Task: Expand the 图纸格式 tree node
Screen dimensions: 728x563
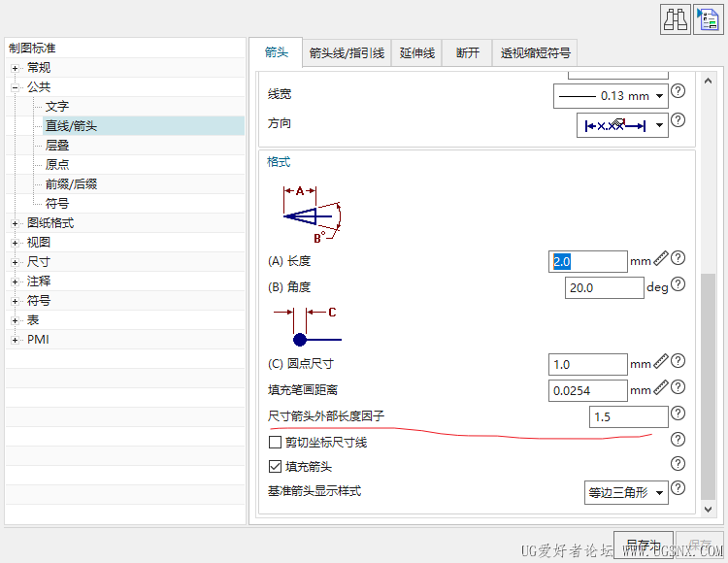Action: coord(16,223)
